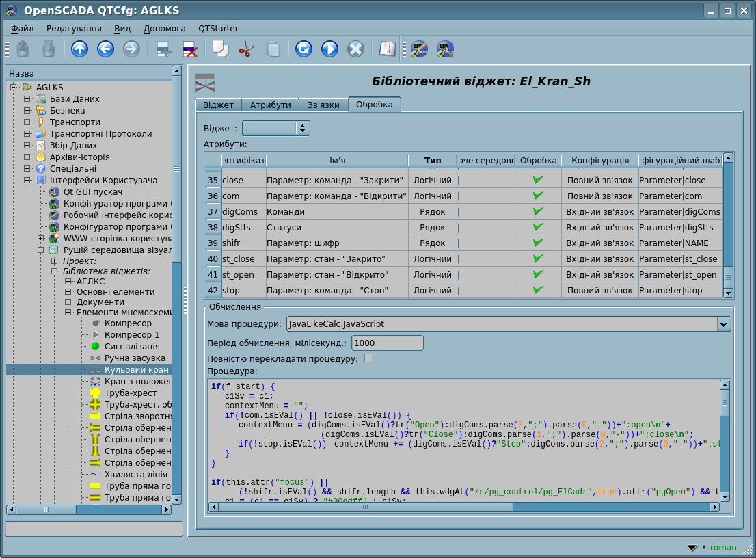The height and width of the screenshot is (558, 756).
Task: Click the Save to database toolbar icon
Action: pyautogui.click(x=49, y=49)
